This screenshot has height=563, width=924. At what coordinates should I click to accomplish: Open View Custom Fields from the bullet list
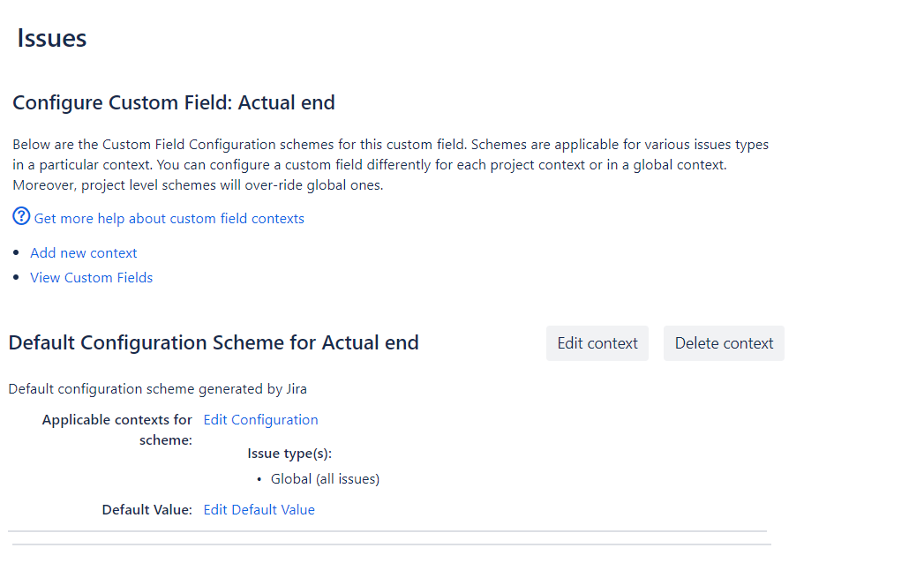point(91,277)
